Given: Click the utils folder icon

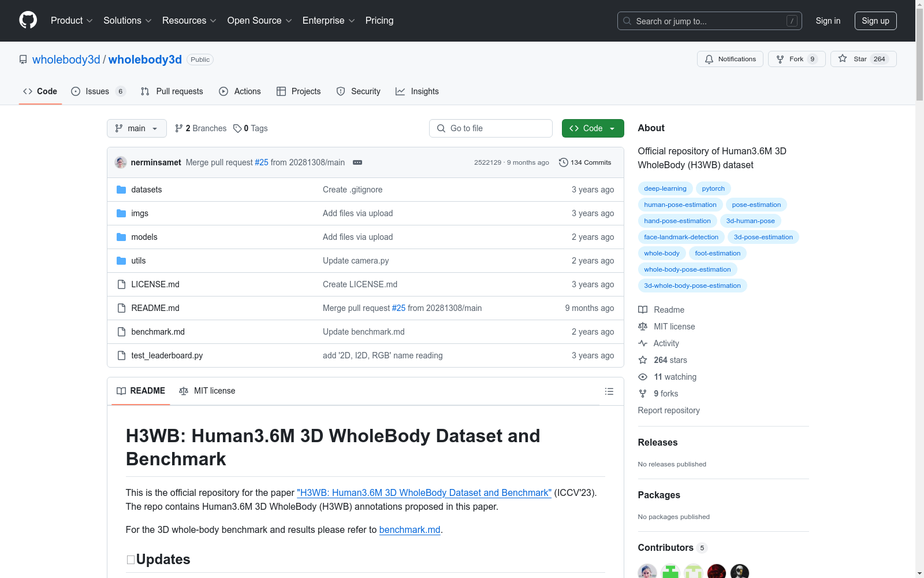Looking at the screenshot, I should pos(121,261).
